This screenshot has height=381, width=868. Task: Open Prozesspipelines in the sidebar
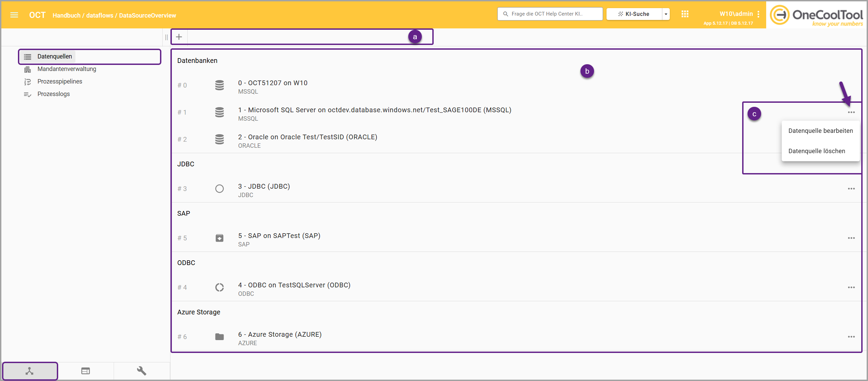tap(60, 81)
